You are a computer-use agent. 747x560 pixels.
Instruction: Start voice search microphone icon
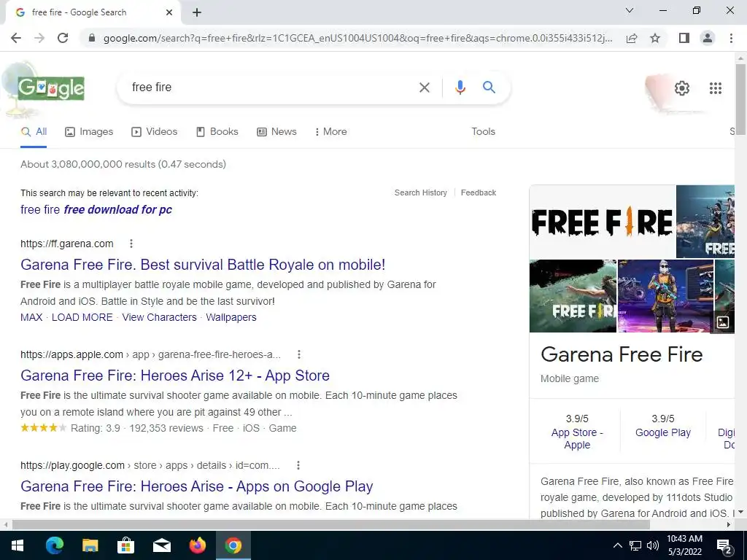click(460, 87)
